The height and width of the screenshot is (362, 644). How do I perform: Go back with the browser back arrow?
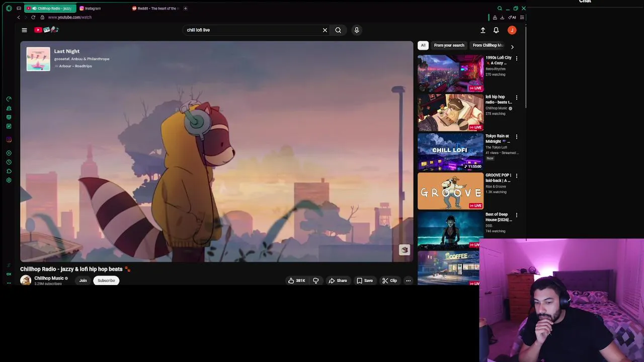tap(19, 17)
